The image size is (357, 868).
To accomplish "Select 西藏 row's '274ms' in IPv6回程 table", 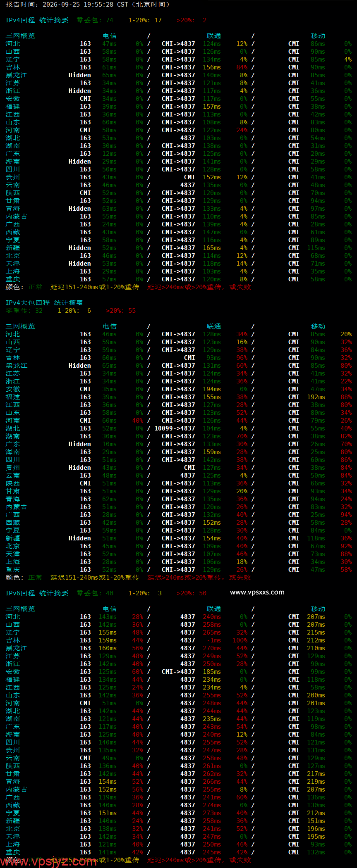I will 212,805.
